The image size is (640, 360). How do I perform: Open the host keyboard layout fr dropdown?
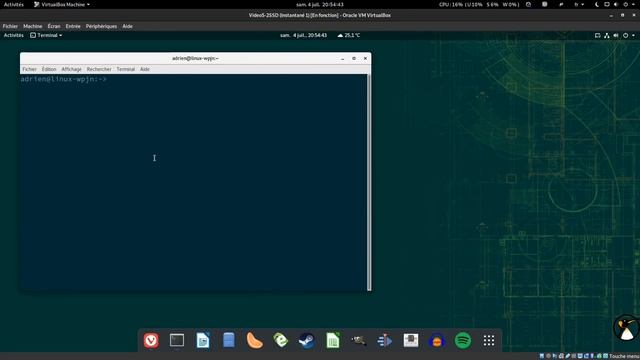[x=579, y=4]
